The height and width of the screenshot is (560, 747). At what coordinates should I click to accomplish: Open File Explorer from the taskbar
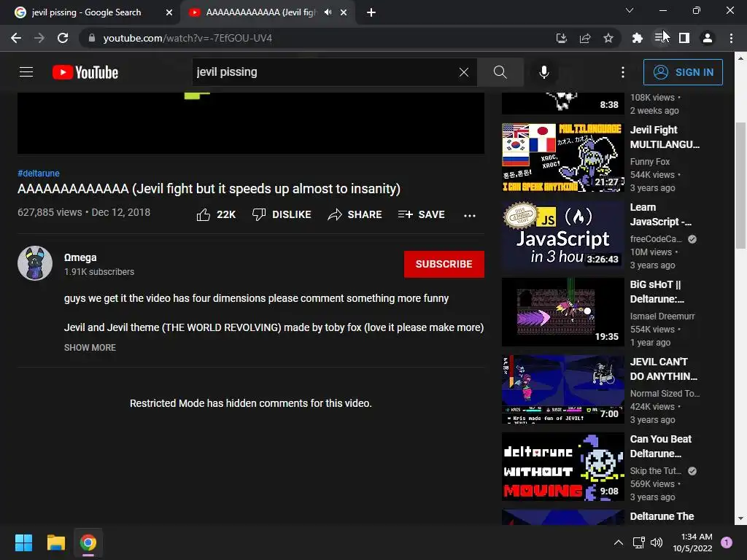(x=55, y=542)
